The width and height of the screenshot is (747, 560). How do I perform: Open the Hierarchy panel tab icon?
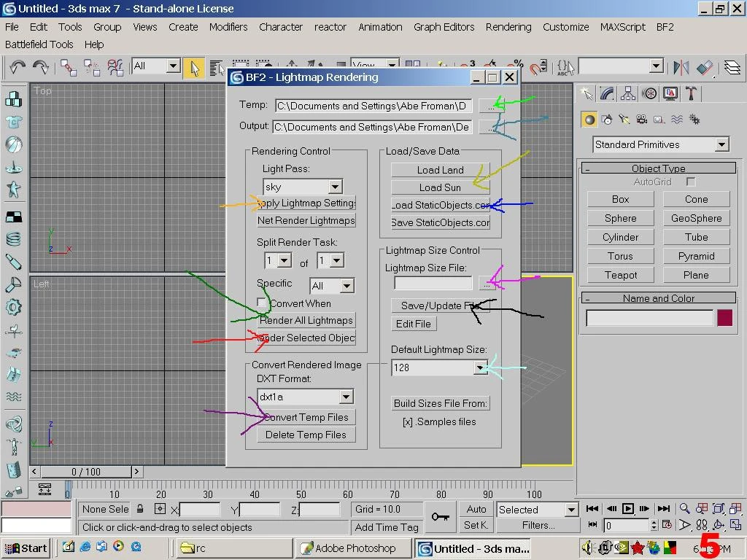pos(628,93)
